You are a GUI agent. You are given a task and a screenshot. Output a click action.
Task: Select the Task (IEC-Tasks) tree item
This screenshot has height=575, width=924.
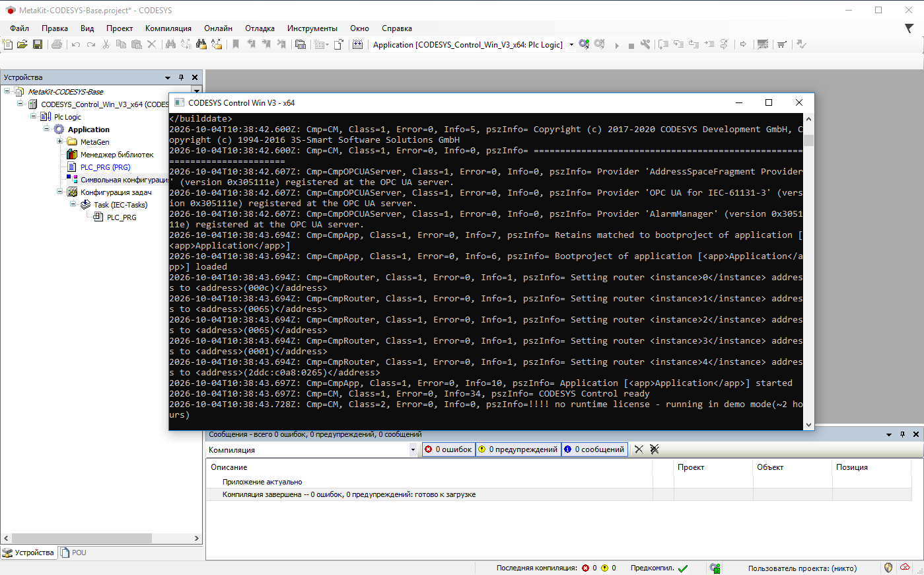click(120, 205)
